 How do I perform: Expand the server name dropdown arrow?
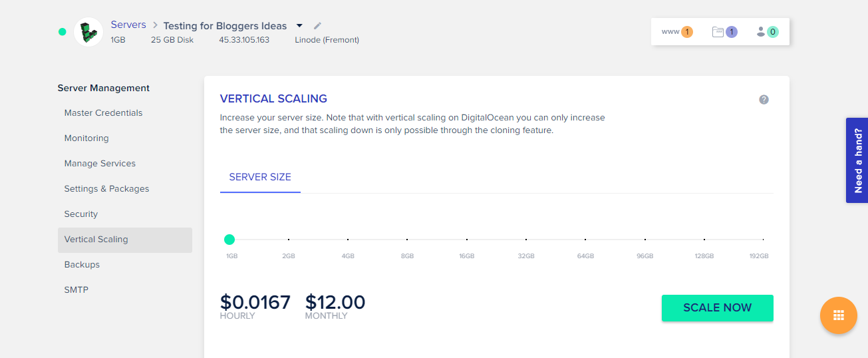point(299,26)
